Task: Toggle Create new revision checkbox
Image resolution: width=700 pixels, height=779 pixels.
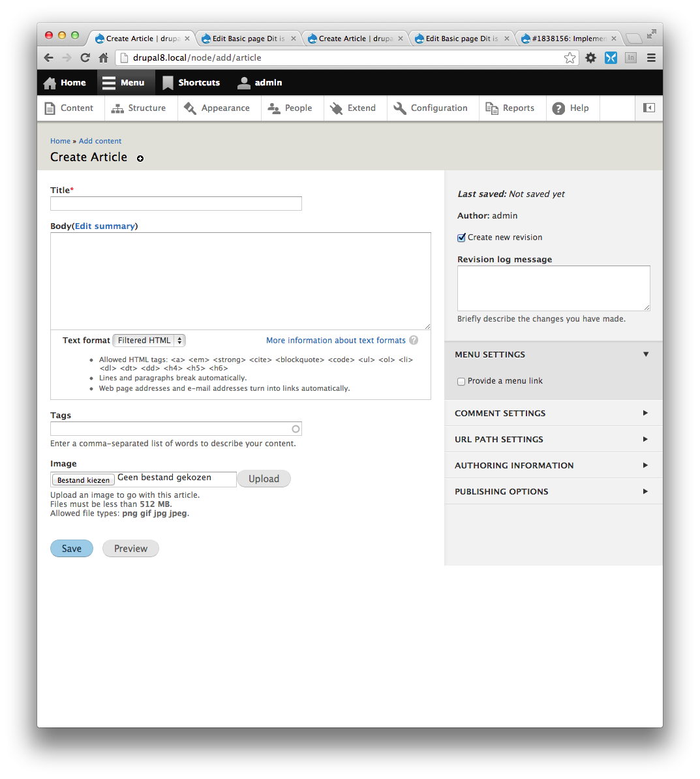Action: (x=461, y=237)
